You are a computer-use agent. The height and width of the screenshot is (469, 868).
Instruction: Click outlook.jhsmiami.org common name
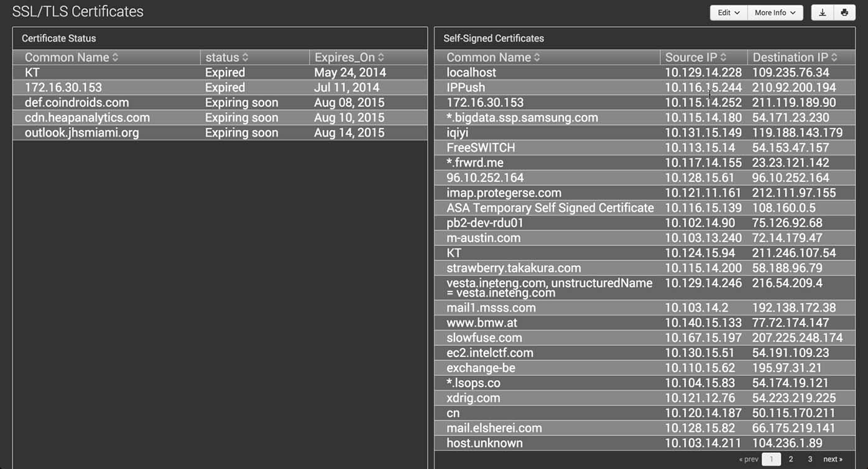click(x=81, y=132)
